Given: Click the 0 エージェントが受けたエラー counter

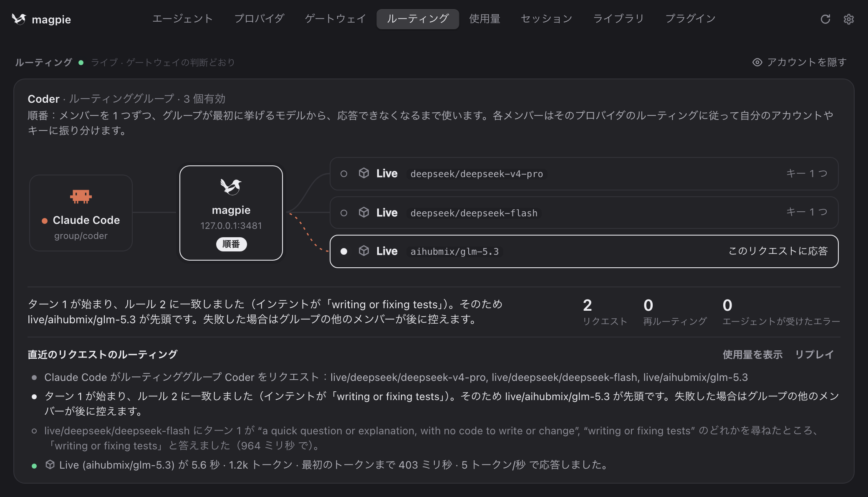Looking at the screenshot, I should (x=781, y=312).
